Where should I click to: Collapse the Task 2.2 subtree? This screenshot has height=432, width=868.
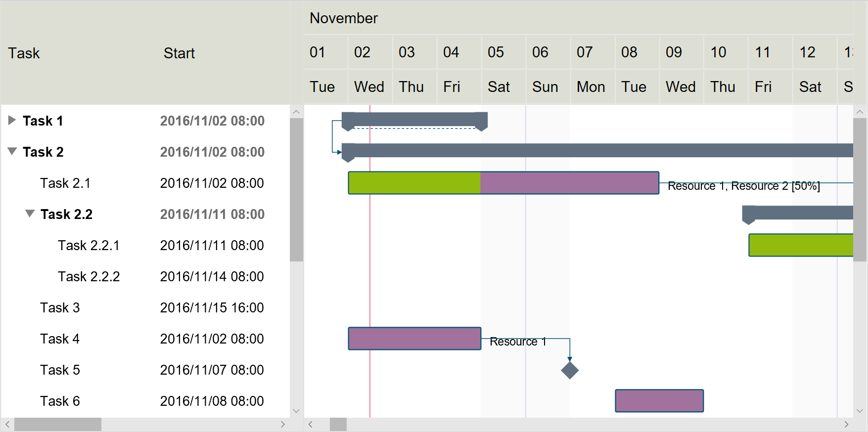(30, 214)
